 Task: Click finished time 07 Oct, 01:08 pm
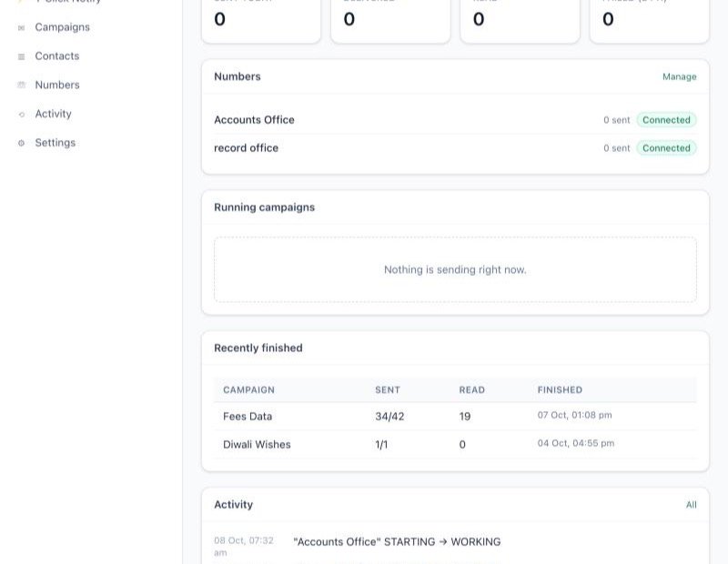pyautogui.click(x=575, y=415)
